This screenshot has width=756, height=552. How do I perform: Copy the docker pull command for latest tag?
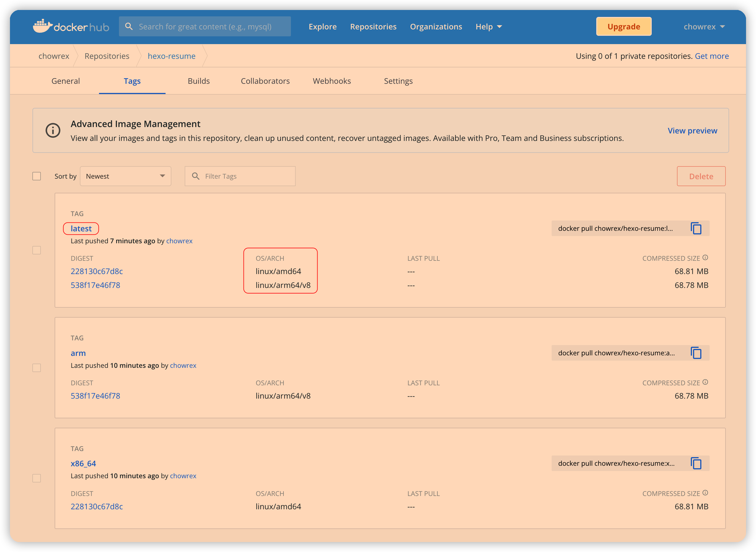point(696,229)
